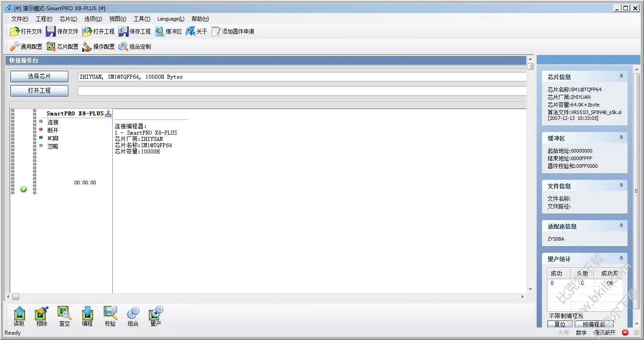This screenshot has height=340, width=644.
Task: Open the 文件(F) menu
Action: pyautogui.click(x=20, y=19)
